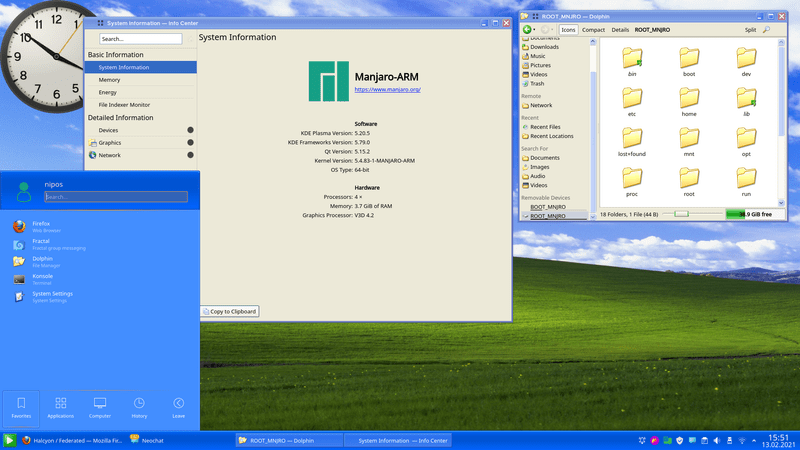This screenshot has height=450, width=800.
Task: Select BOOT_MNJRO removable device
Action: (x=547, y=207)
